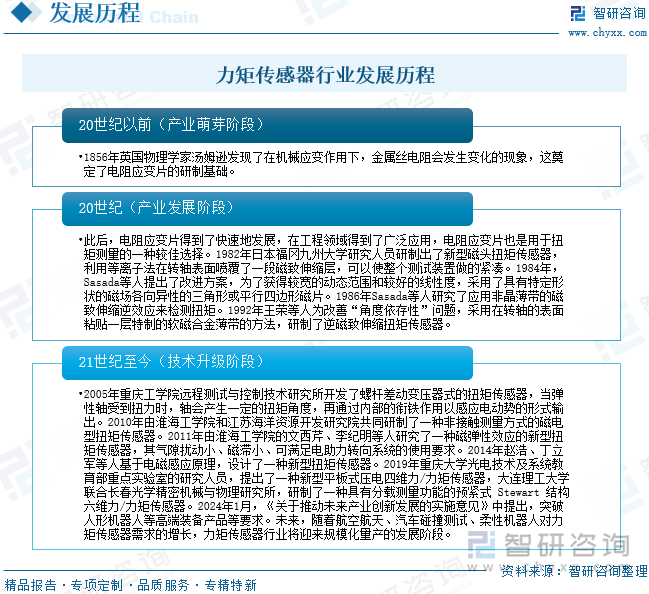Click the footer text 品质服务
The width and height of the screenshot is (649, 594).
[163, 585]
